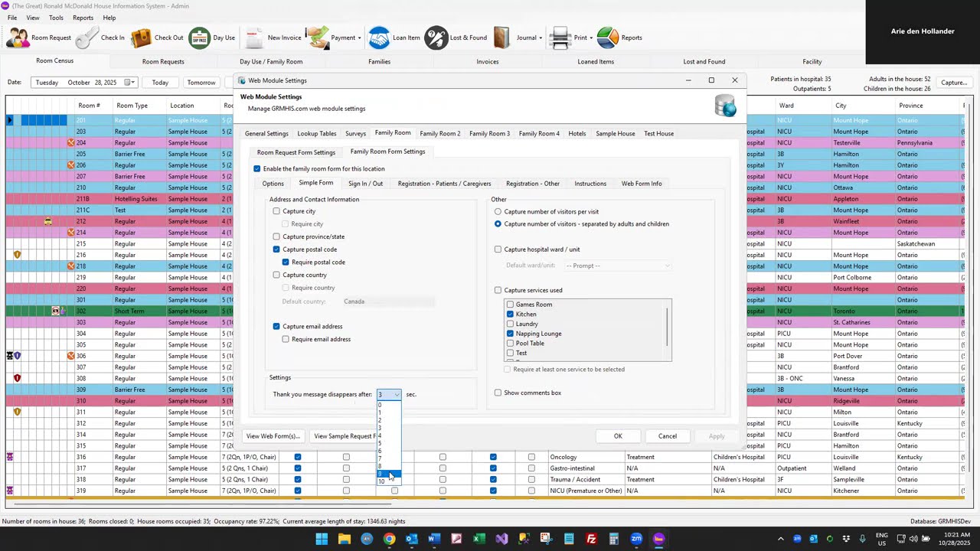This screenshot has height=551, width=980.
Task: Click the purple icon on room 316 row
Action: click(10, 457)
